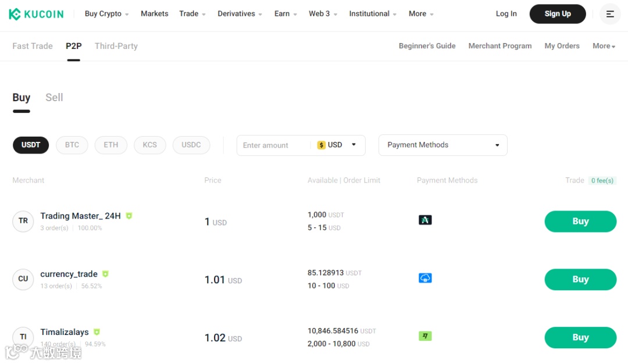The image size is (628, 364).
Task: Expand Web 3 menu
Action: coord(323,13)
